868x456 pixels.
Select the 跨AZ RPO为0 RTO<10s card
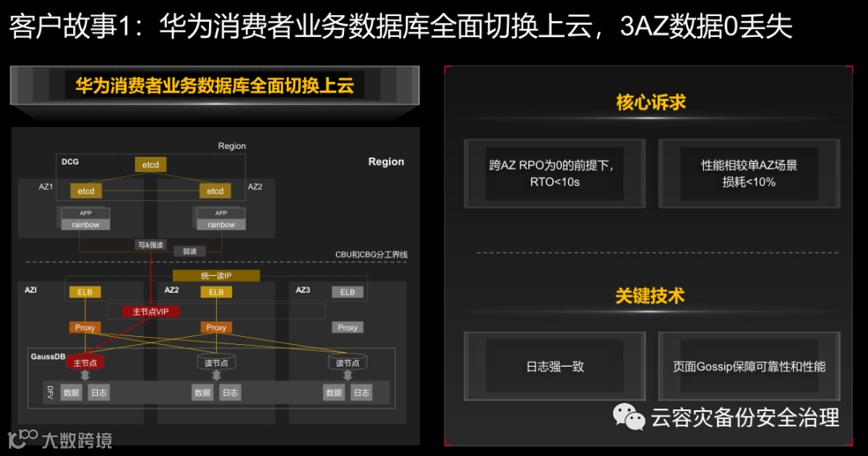point(555,174)
